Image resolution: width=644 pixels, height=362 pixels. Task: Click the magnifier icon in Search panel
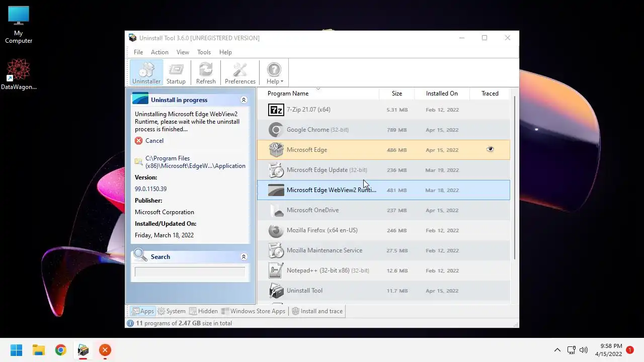click(x=140, y=255)
